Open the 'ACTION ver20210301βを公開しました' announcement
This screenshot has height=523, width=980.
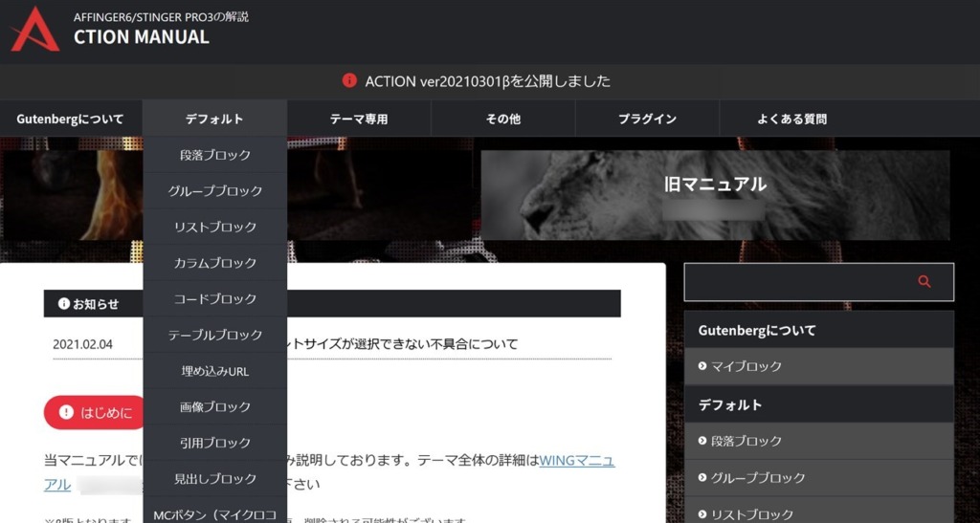point(487,81)
